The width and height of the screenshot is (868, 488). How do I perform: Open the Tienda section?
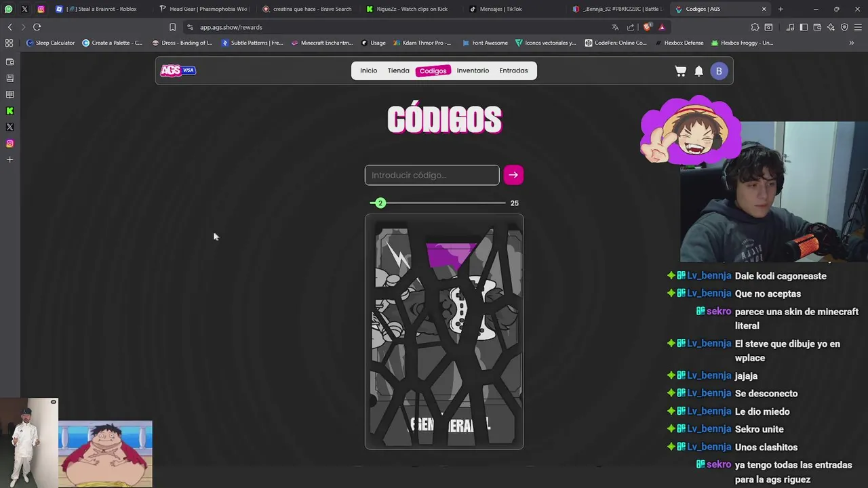tap(398, 70)
